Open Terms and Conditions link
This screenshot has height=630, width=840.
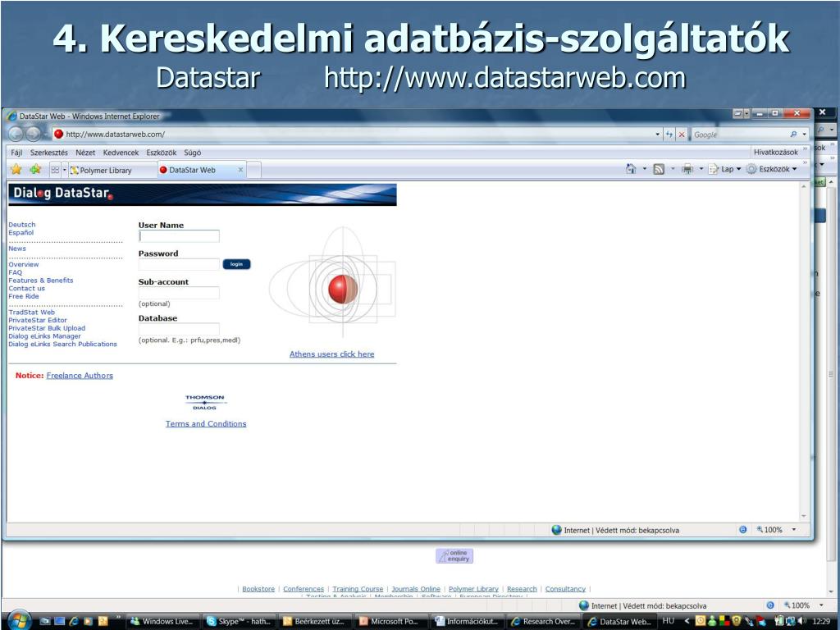(x=206, y=423)
